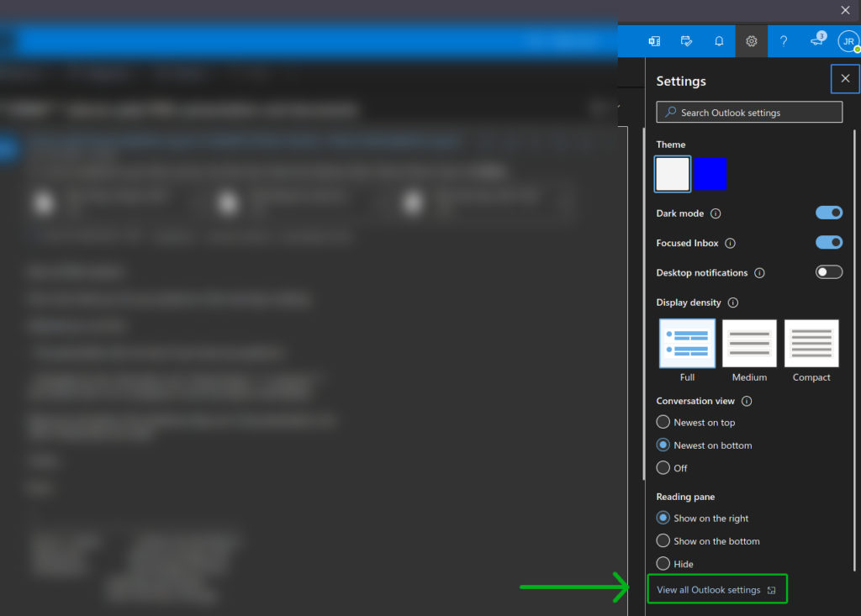
Task: Open the feedback megaphone icon with badge
Action: (817, 40)
